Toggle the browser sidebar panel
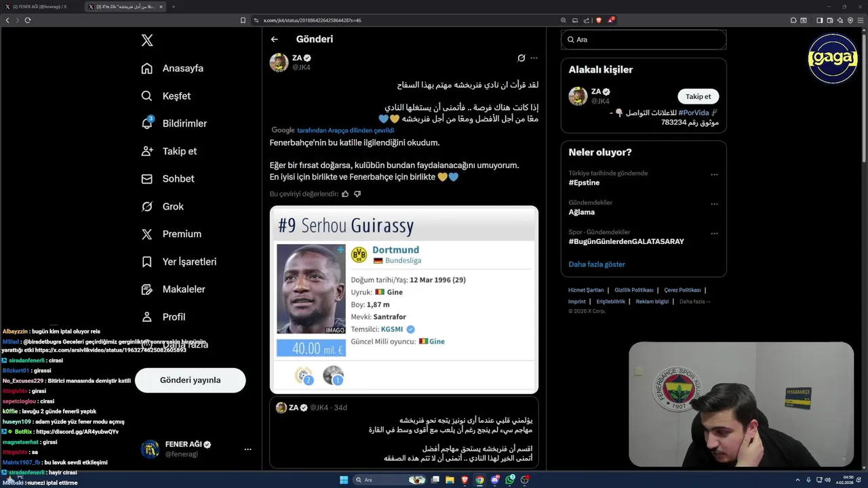This screenshot has width=868, height=488. [819, 20]
